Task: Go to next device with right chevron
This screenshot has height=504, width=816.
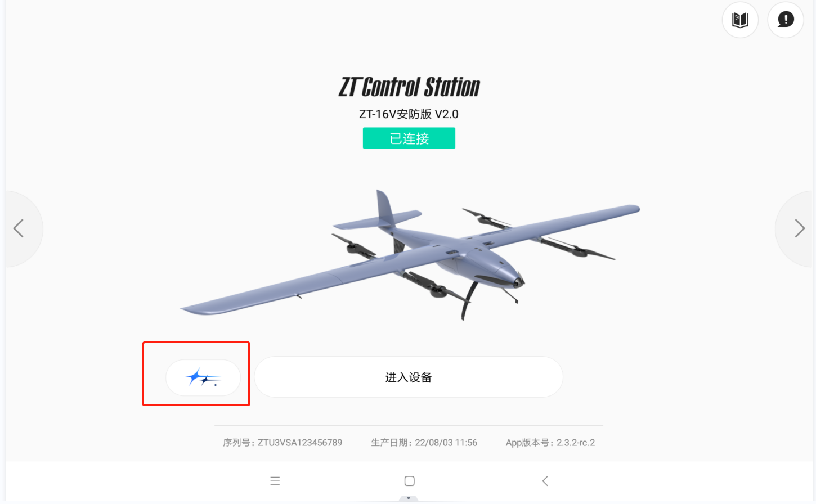Action: click(799, 228)
